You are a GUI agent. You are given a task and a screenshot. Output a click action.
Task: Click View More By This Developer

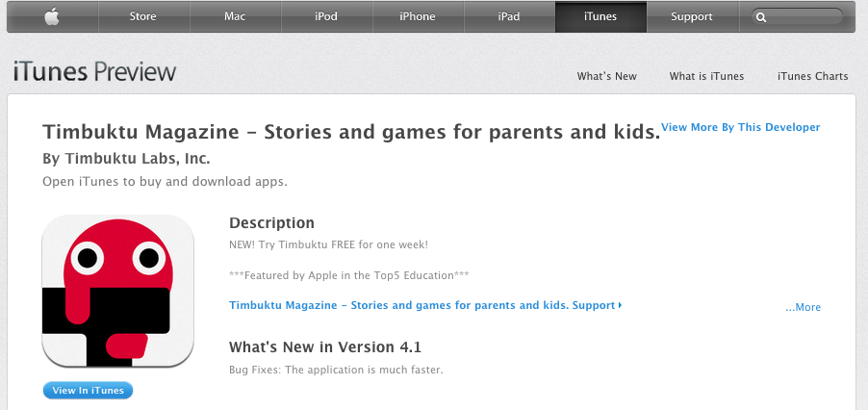tap(741, 127)
